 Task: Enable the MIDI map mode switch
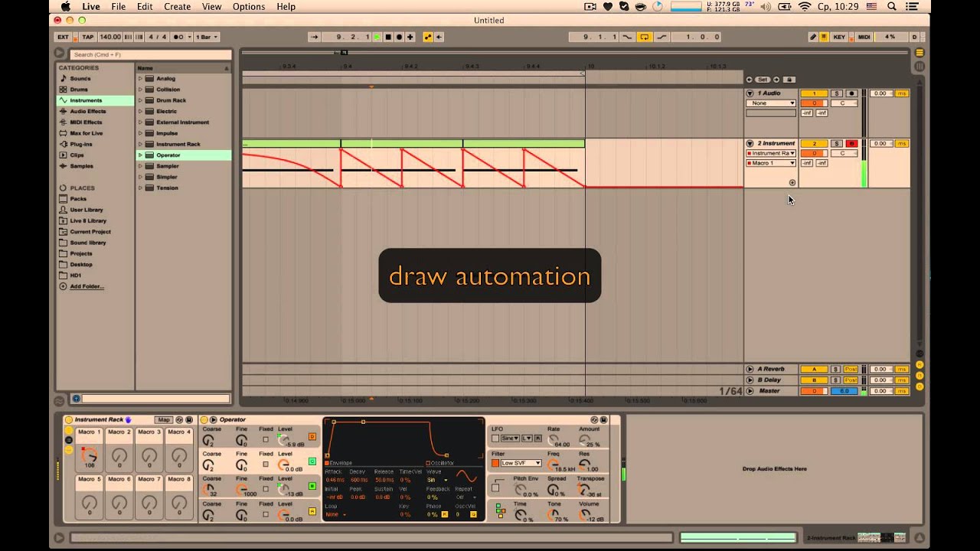(864, 37)
